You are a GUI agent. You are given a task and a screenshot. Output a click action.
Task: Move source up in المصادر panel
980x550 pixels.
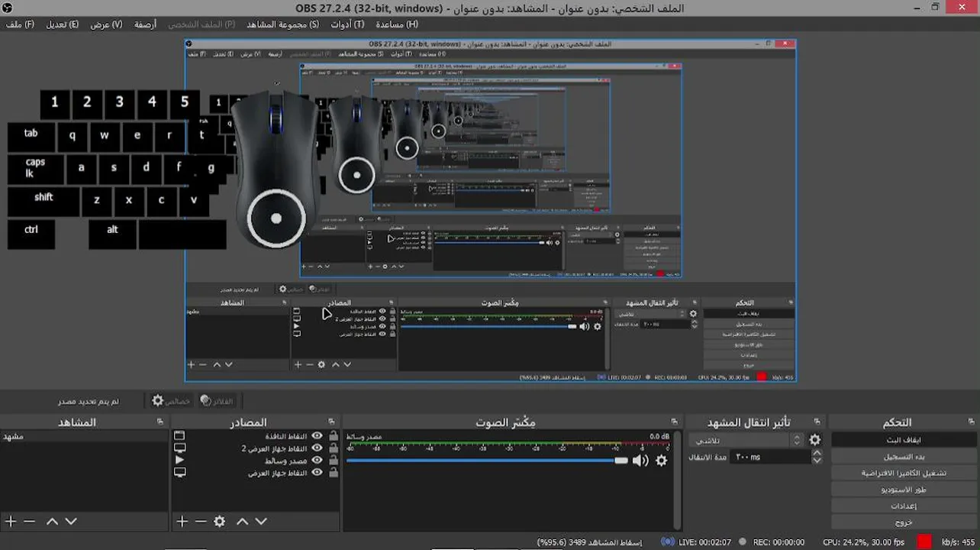point(242,522)
